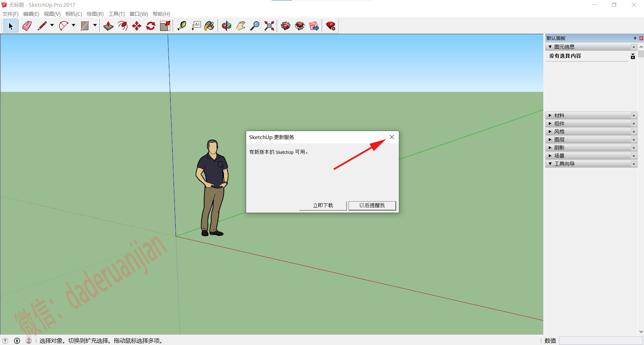Select the Scale tool
Viewport: 644px width, 345px height.
point(165,26)
